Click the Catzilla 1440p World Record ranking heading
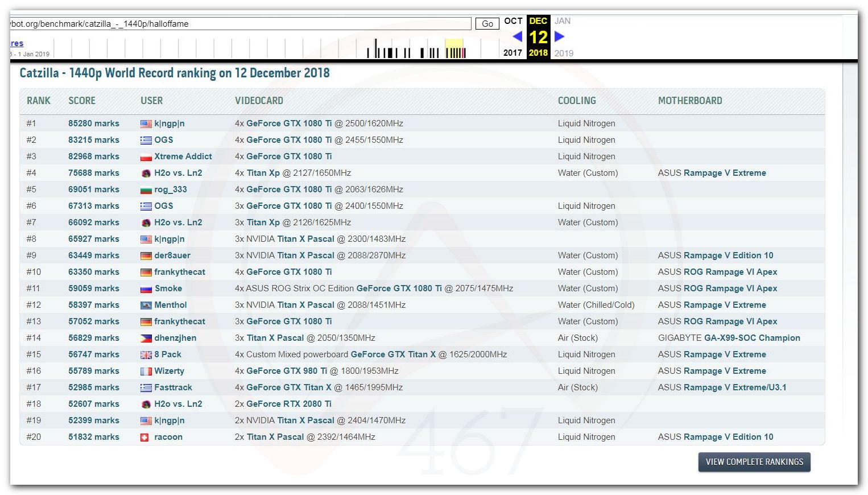Viewport: 868px width, 495px height. click(x=175, y=73)
